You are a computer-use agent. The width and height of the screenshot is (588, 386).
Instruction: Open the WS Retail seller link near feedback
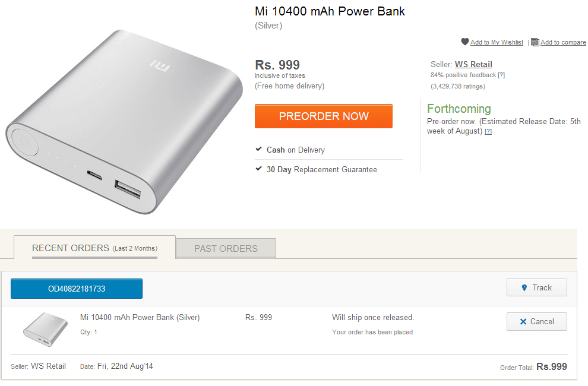tap(473, 64)
